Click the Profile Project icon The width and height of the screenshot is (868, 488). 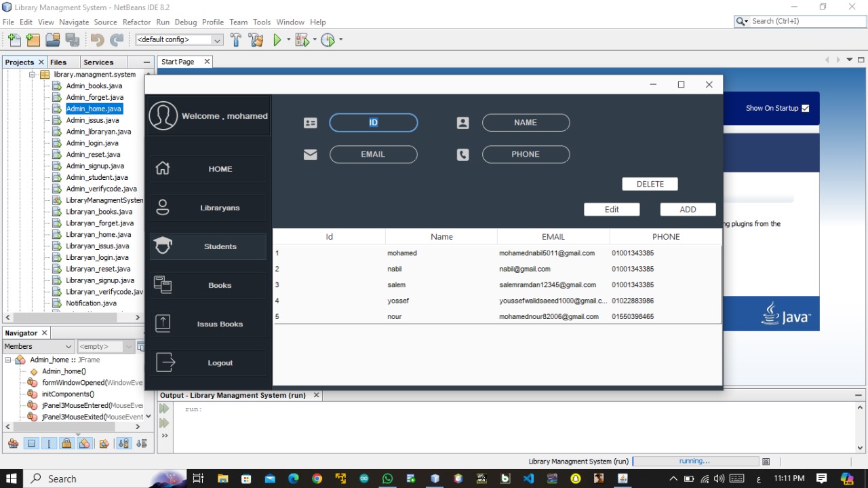[x=328, y=40]
